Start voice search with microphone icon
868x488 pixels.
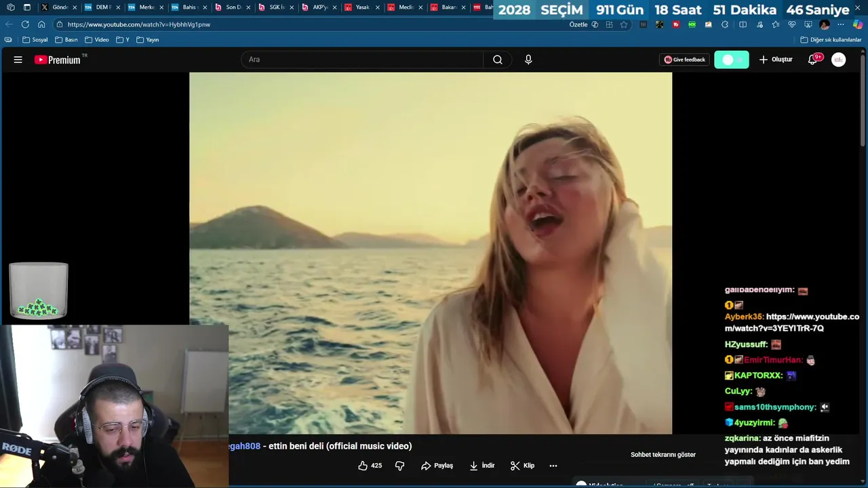528,60
